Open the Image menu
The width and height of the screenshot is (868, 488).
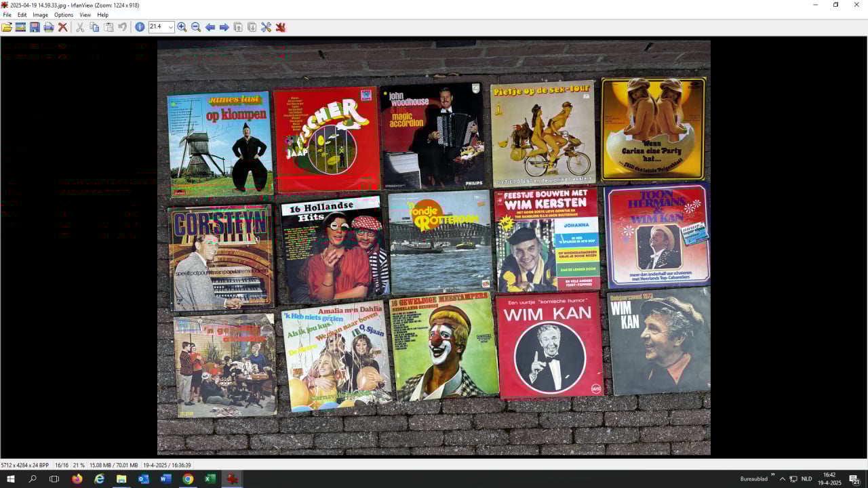tap(41, 15)
